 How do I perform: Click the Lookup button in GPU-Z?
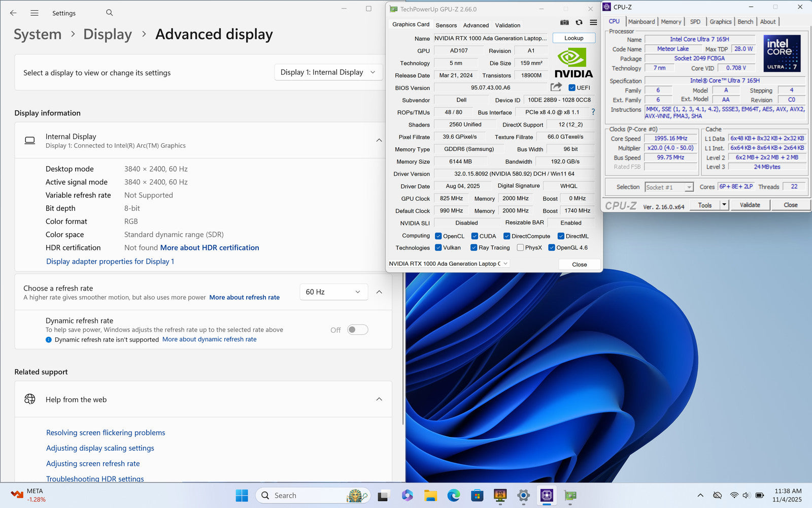573,38
